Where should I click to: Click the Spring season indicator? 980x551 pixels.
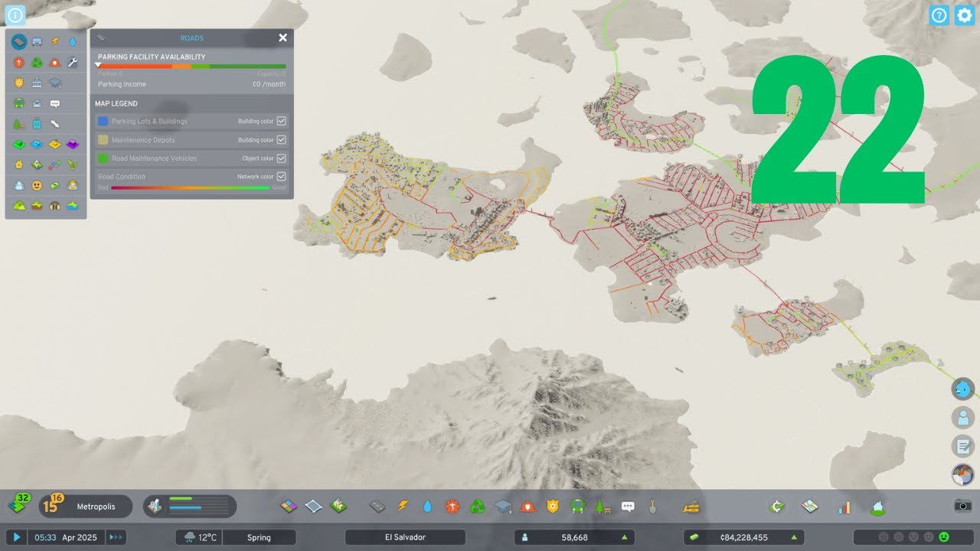(x=259, y=537)
